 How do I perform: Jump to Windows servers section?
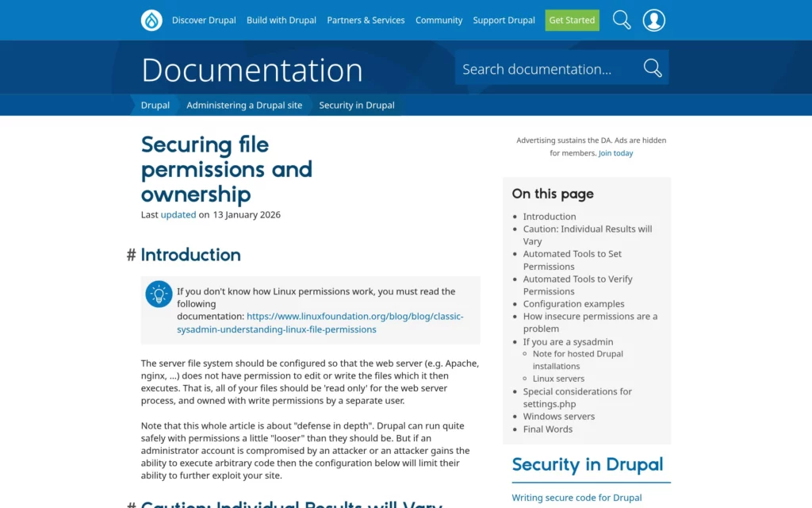click(x=558, y=416)
